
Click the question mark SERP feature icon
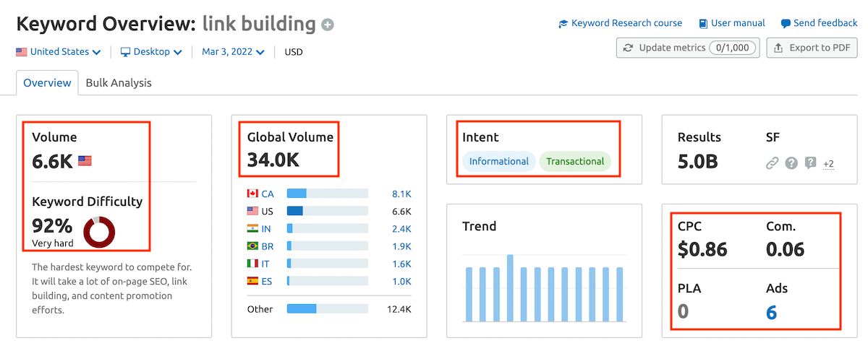pos(791,163)
